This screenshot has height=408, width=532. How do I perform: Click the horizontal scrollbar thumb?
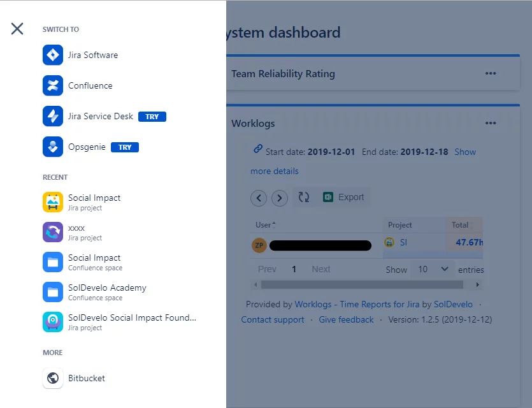(362, 284)
